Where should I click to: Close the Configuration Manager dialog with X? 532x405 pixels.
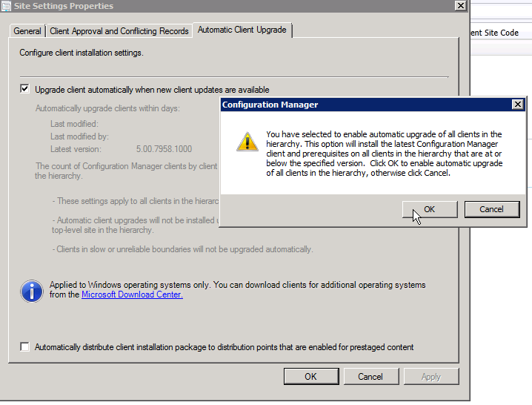click(518, 105)
